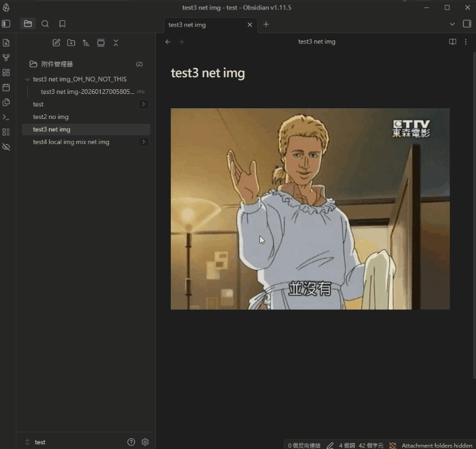476x449 pixels.
Task: Open graph view ribbon icon
Action: point(6,58)
